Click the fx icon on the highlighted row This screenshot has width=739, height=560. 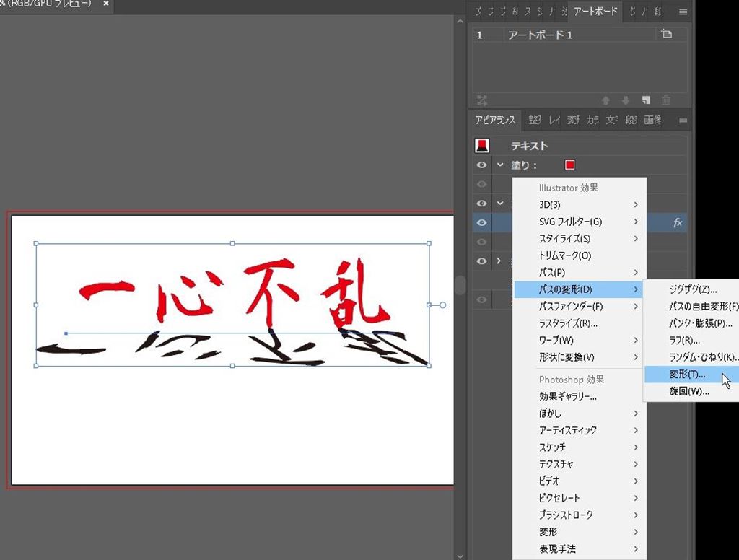click(x=678, y=223)
